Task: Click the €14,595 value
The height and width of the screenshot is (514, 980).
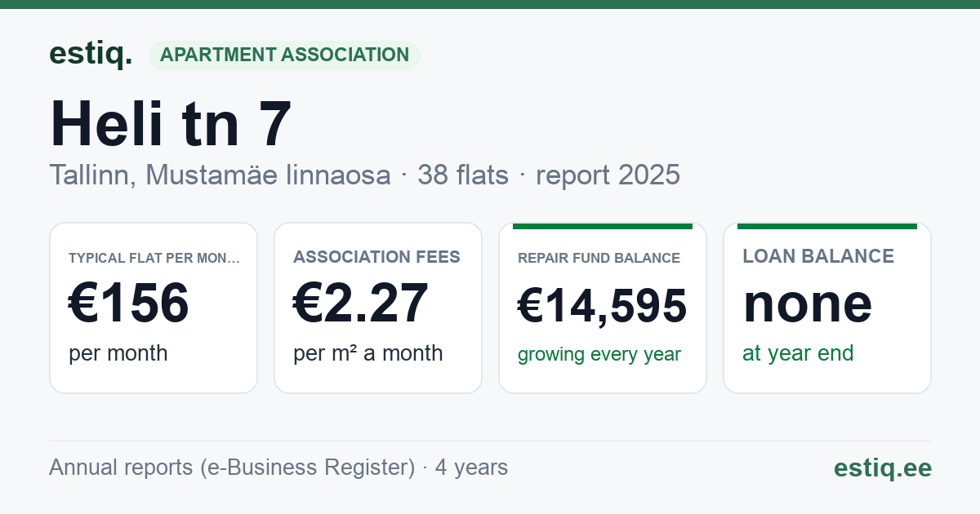Action: pos(603,308)
